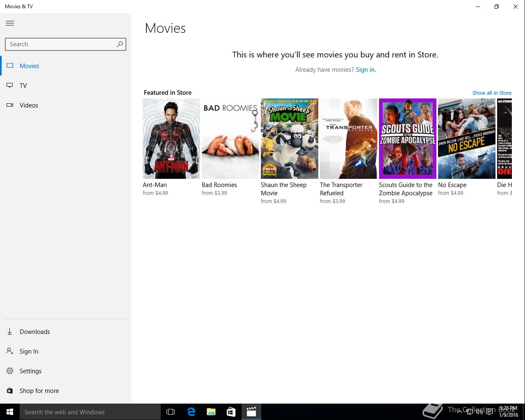Open the Settings page
The width and height of the screenshot is (525, 420).
pos(66,371)
